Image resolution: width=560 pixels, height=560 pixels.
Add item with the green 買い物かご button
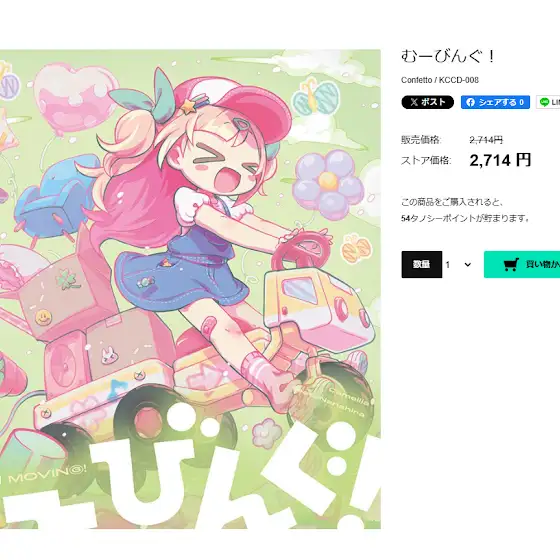pyautogui.click(x=522, y=264)
